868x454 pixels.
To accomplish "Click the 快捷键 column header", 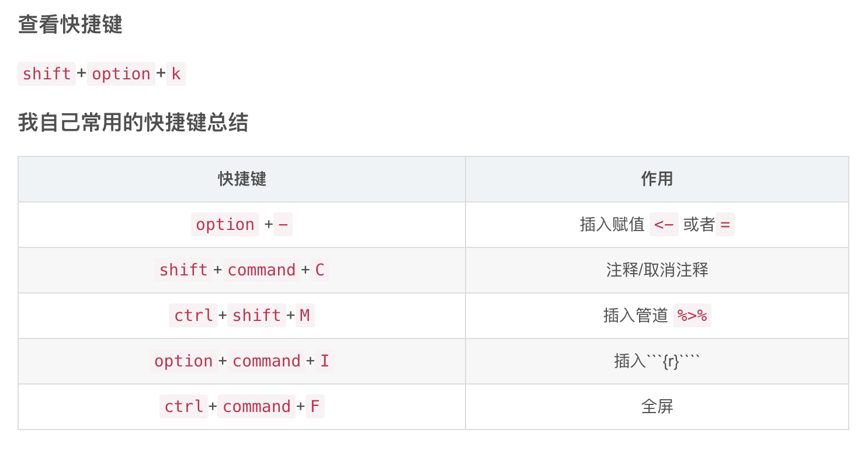I will tap(242, 179).
